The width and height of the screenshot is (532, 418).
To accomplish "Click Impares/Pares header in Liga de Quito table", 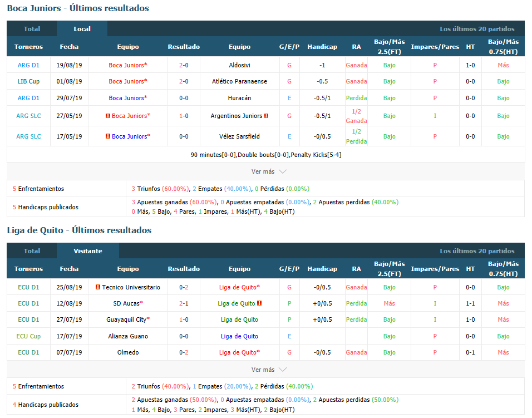I will (x=435, y=269).
